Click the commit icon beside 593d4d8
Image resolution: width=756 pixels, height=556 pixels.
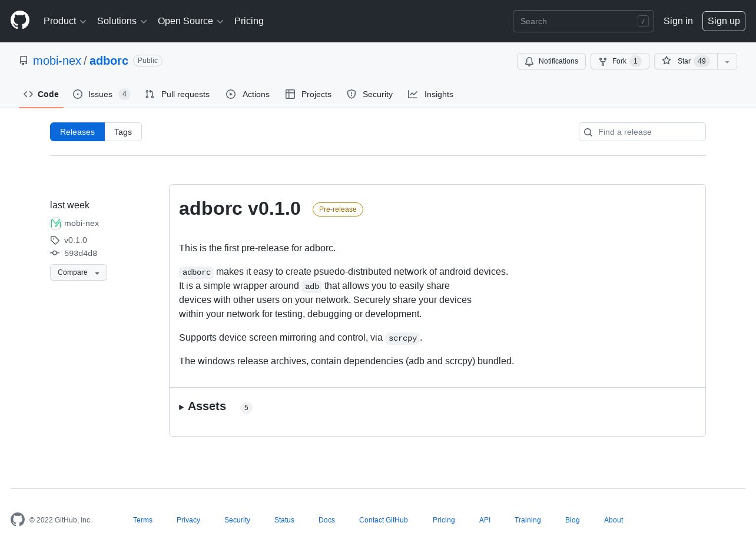(x=55, y=253)
